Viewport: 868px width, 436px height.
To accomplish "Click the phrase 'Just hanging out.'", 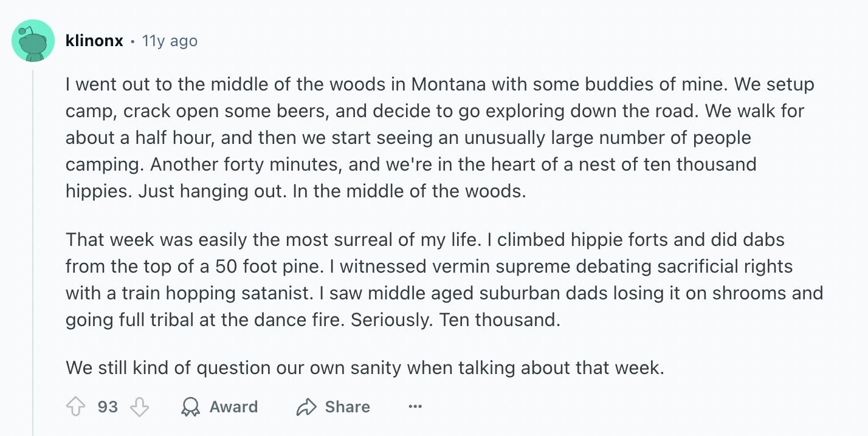I will point(213,191).
